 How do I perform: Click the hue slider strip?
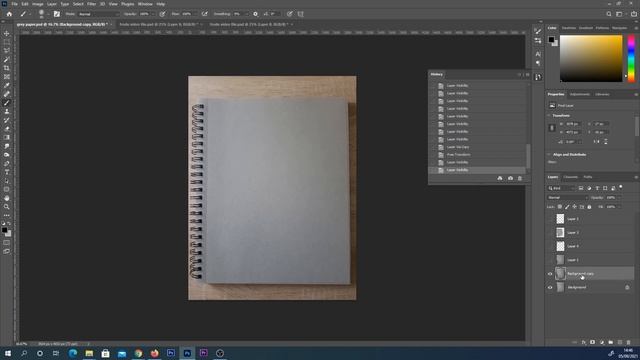click(631, 58)
